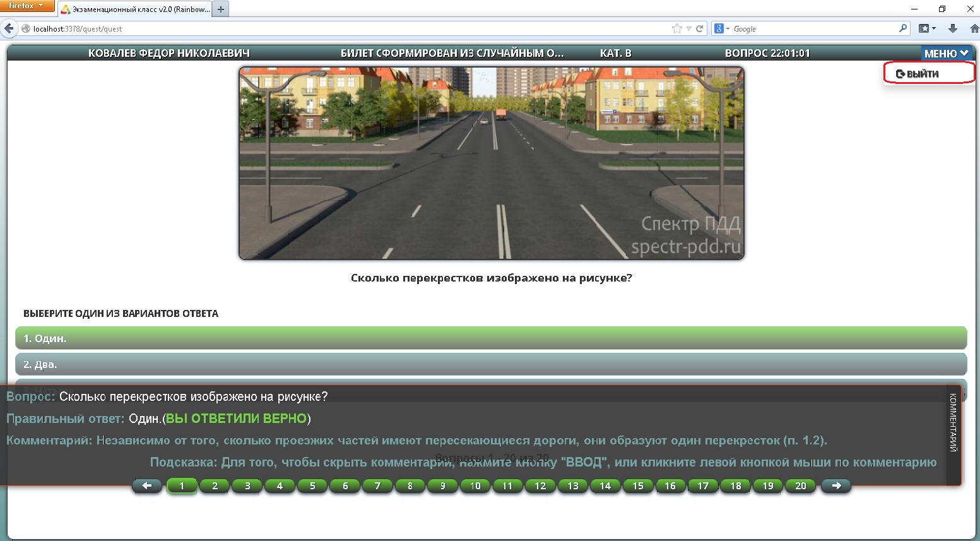Jump to question 16

(670, 485)
